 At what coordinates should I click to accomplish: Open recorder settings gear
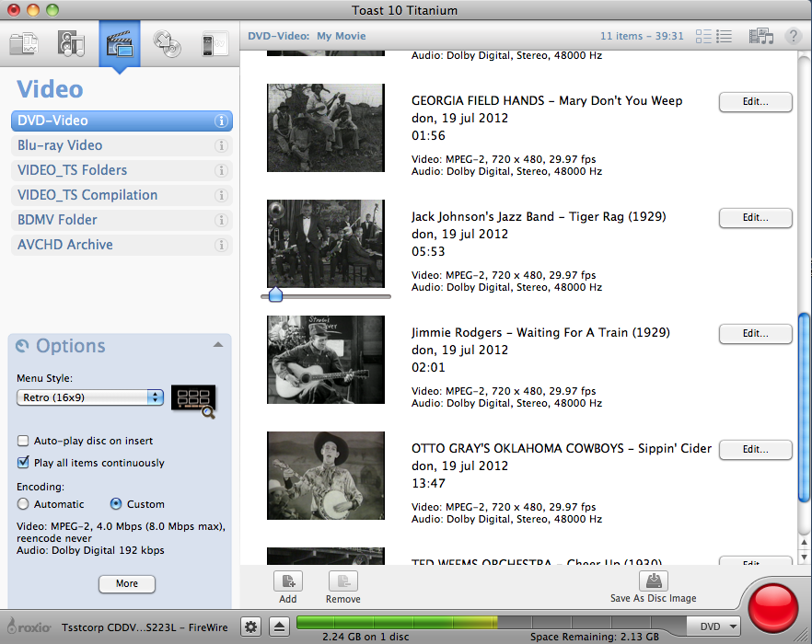pyautogui.click(x=251, y=627)
